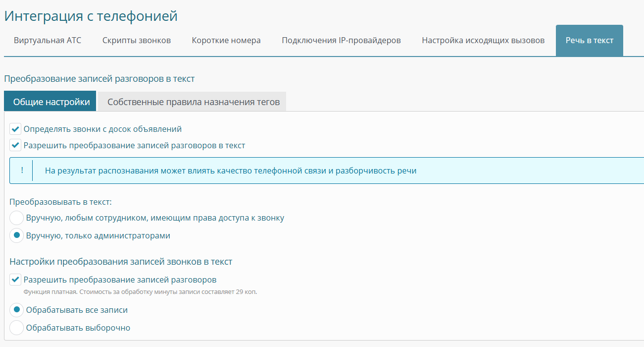The width and height of the screenshot is (644, 347).
Task: Disable the paid Разрешить преобразование записей разговоров checkbox
Action: tap(16, 280)
